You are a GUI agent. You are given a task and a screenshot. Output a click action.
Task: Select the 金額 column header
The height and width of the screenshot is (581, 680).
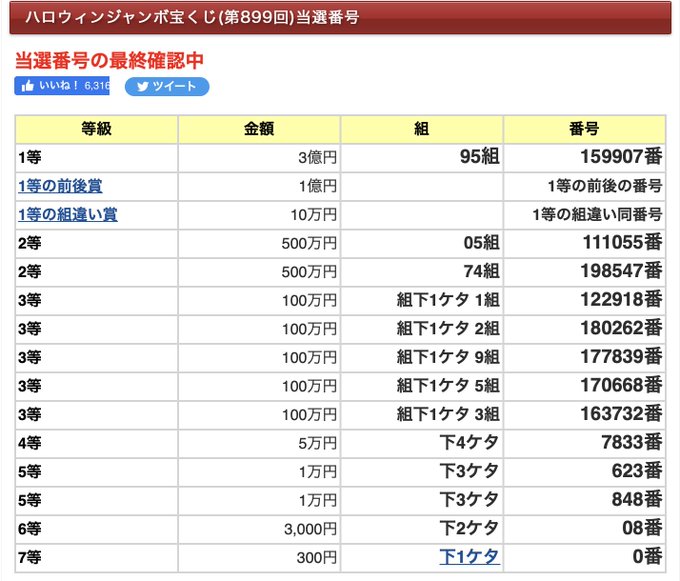(259, 129)
